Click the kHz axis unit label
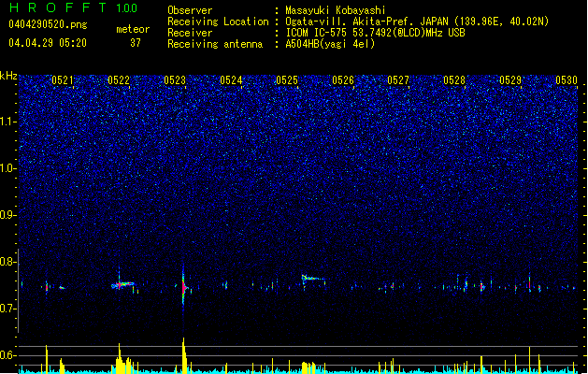The image size is (588, 374). tap(8, 76)
